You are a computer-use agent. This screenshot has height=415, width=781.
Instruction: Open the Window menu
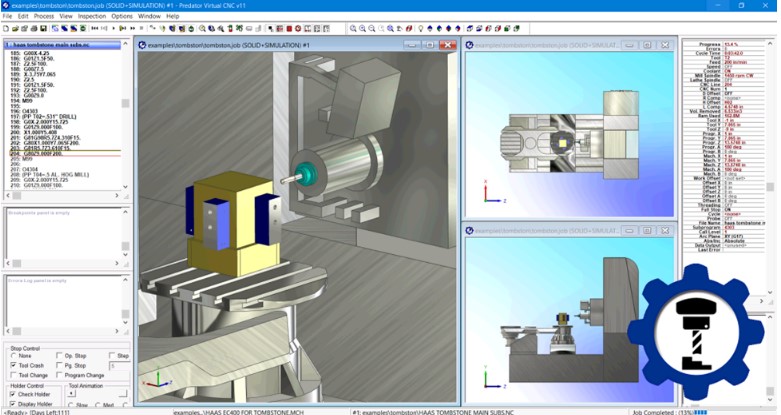tap(149, 16)
